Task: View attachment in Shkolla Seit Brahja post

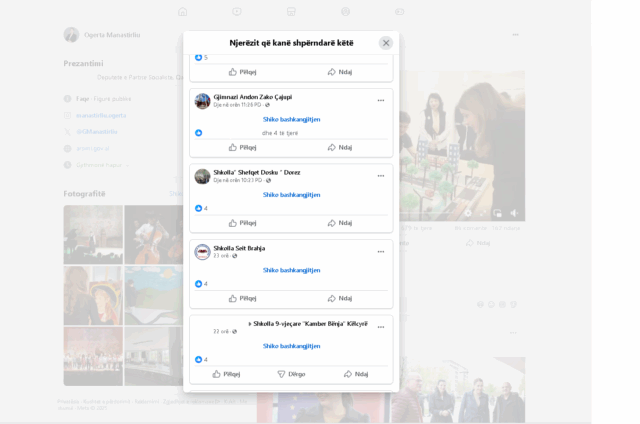Action: pyautogui.click(x=291, y=271)
